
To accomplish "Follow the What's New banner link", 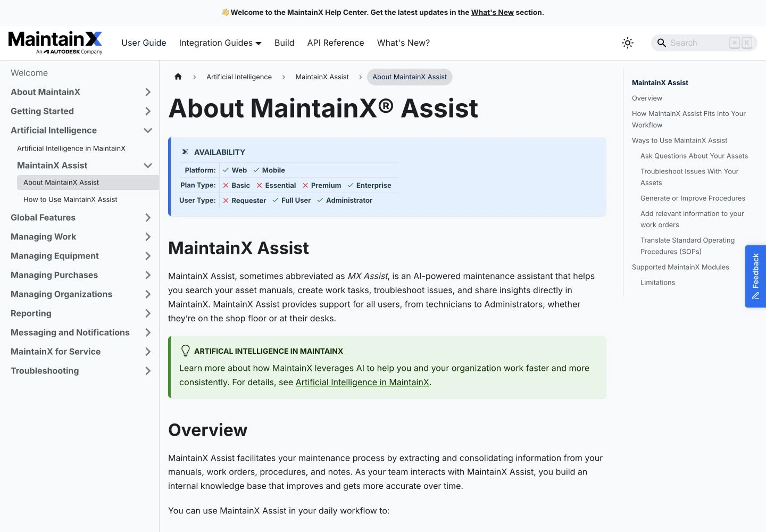I will click(492, 12).
